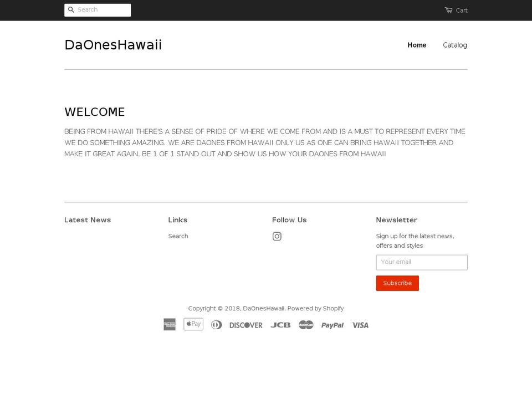Image resolution: width=532 pixels, height=399 pixels.
Task: Click the Follow Us heading
Action: point(289,220)
